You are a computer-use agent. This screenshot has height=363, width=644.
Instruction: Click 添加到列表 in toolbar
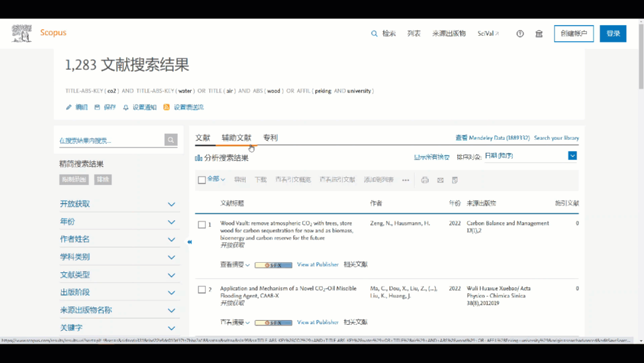click(379, 180)
